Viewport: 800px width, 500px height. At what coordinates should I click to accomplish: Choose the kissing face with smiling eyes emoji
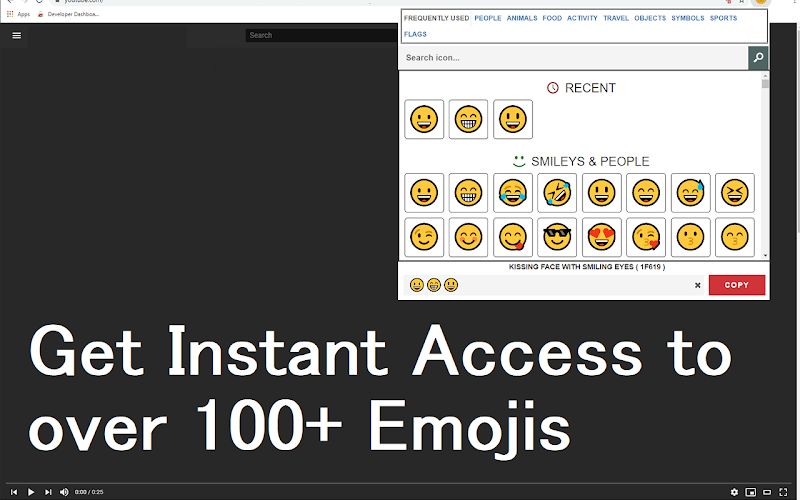(735, 237)
